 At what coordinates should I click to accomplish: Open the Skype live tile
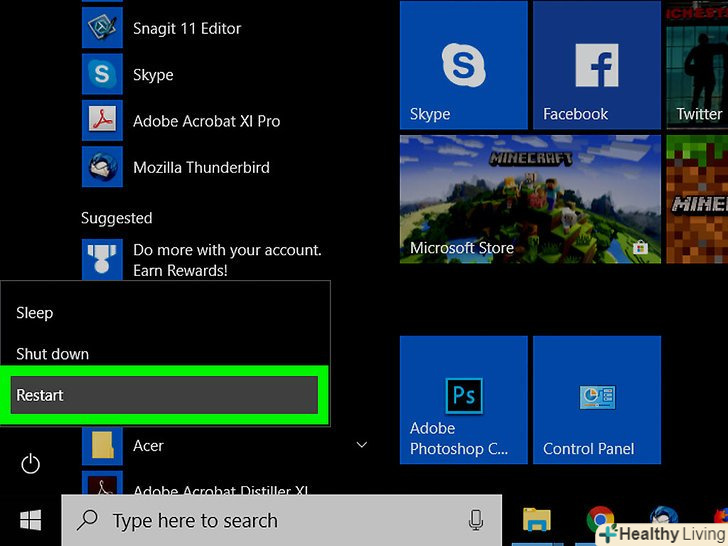point(463,65)
